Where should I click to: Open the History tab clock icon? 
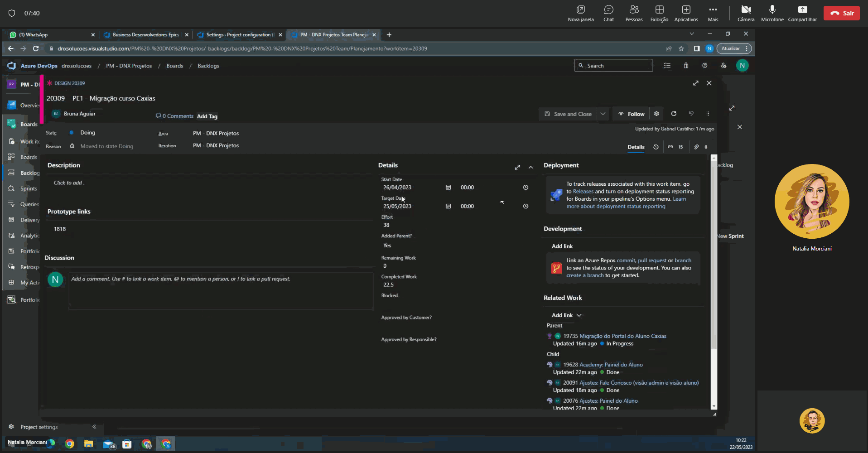tap(656, 147)
